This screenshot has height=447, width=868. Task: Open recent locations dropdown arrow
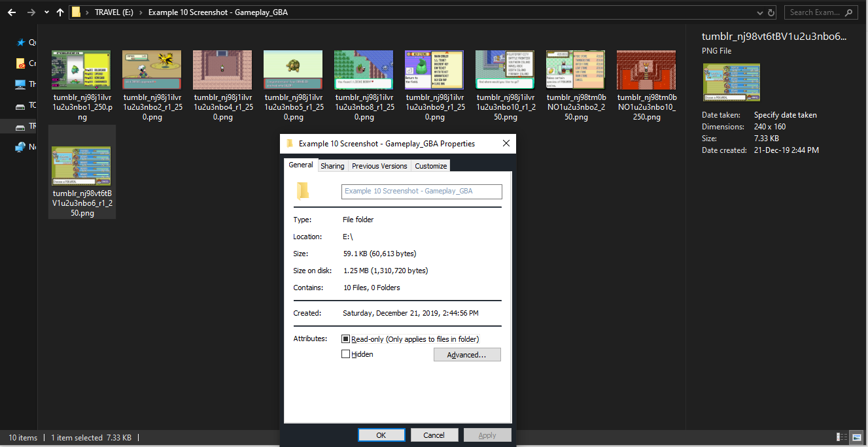46,12
